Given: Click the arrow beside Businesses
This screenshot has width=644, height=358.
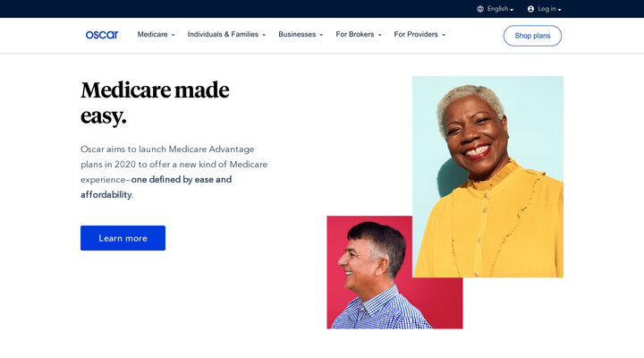Looking at the screenshot, I should point(321,35).
